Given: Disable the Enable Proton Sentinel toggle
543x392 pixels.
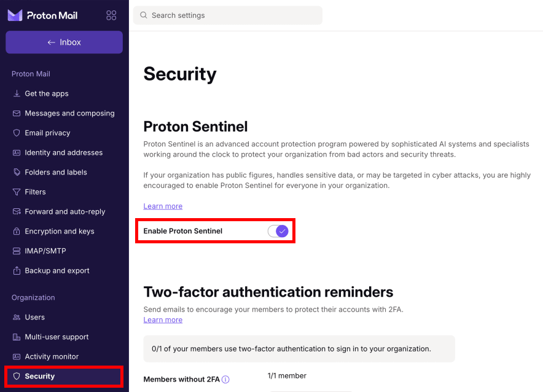Looking at the screenshot, I should (x=278, y=231).
